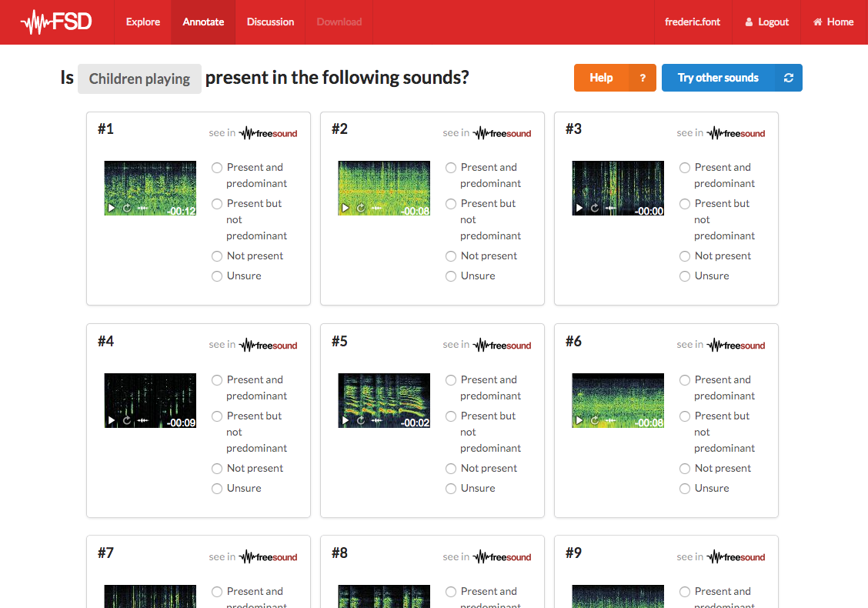Viewport: 868px width, 608px height.
Task: Click the spectrogram of sound #3
Action: (618, 189)
